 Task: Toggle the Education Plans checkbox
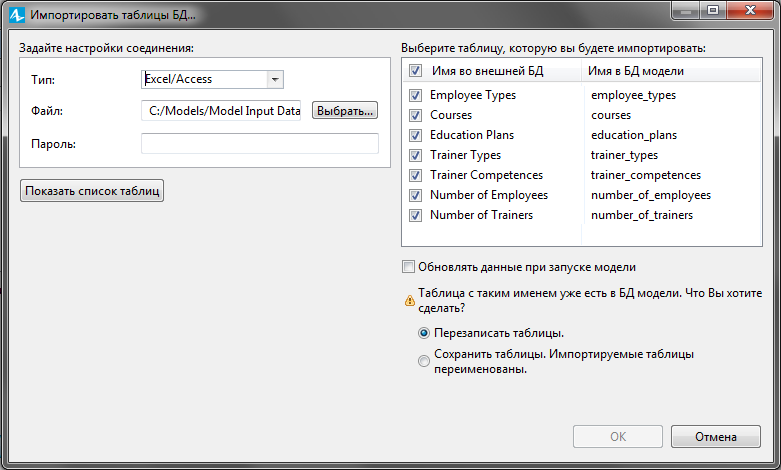click(x=415, y=135)
